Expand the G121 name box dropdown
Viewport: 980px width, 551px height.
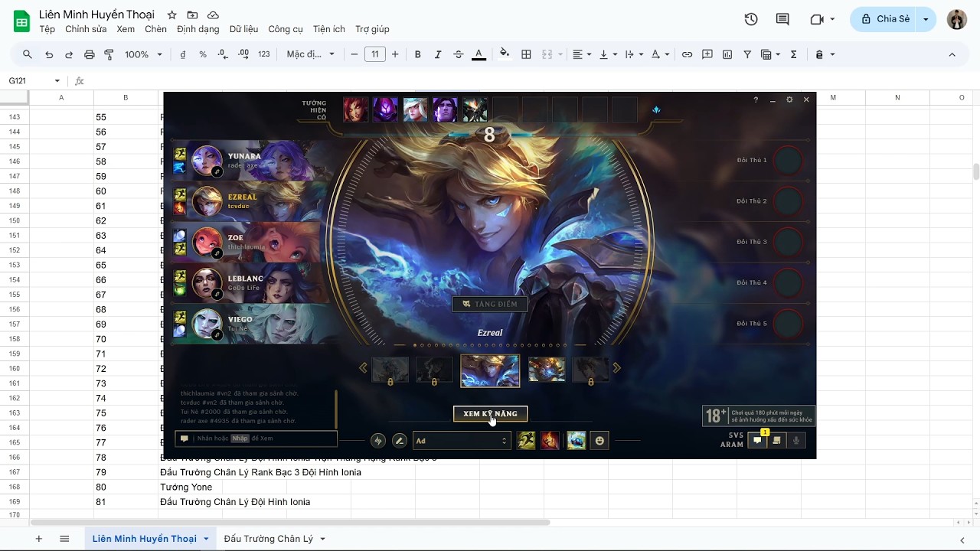click(x=57, y=81)
